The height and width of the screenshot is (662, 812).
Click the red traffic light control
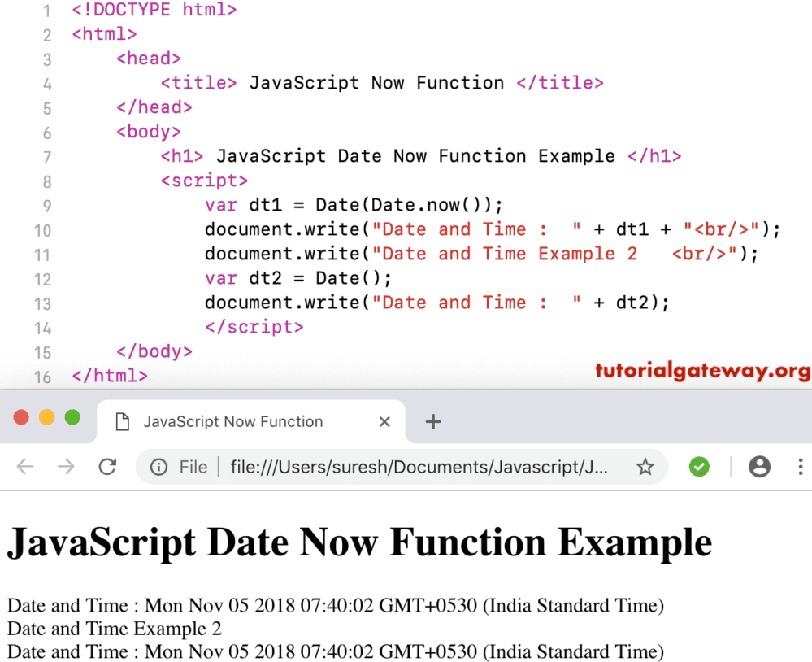[20, 416]
